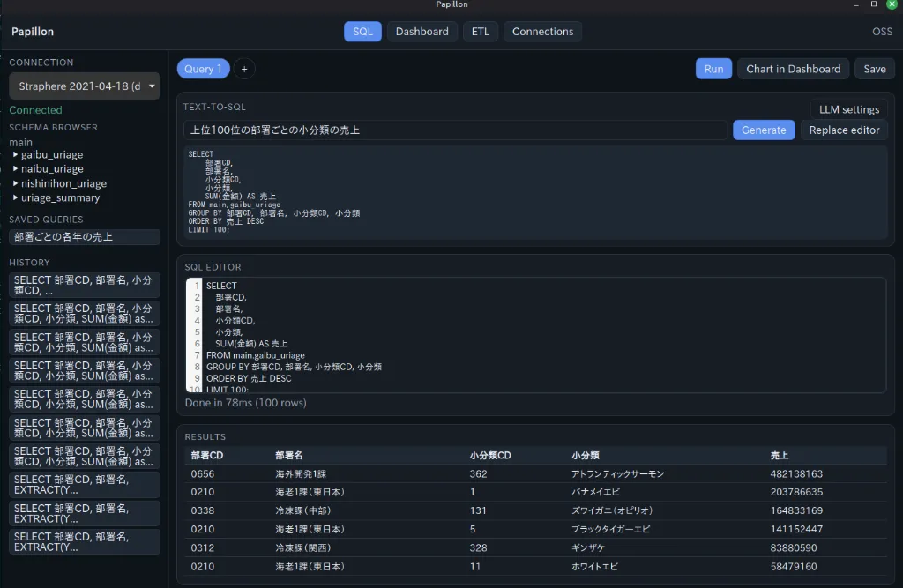
Task: Click the OSS label in header
Action: pyautogui.click(x=882, y=32)
